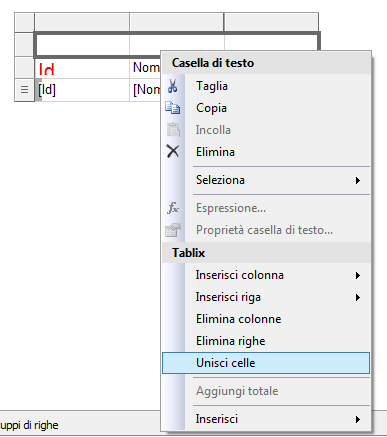Viewport: 387px width, 437px height.
Task: Click the X icon beside Elimina
Action: point(173,152)
